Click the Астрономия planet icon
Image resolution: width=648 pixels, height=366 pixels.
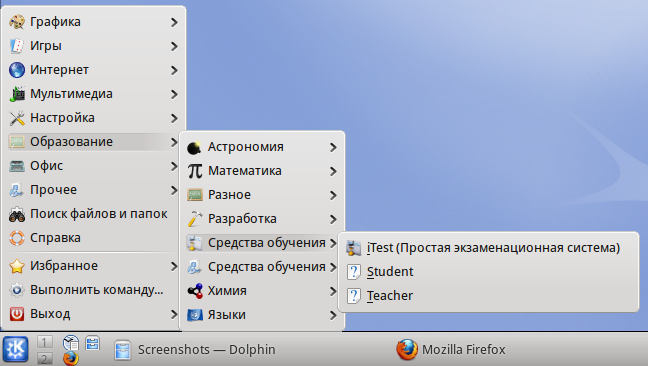click(195, 147)
